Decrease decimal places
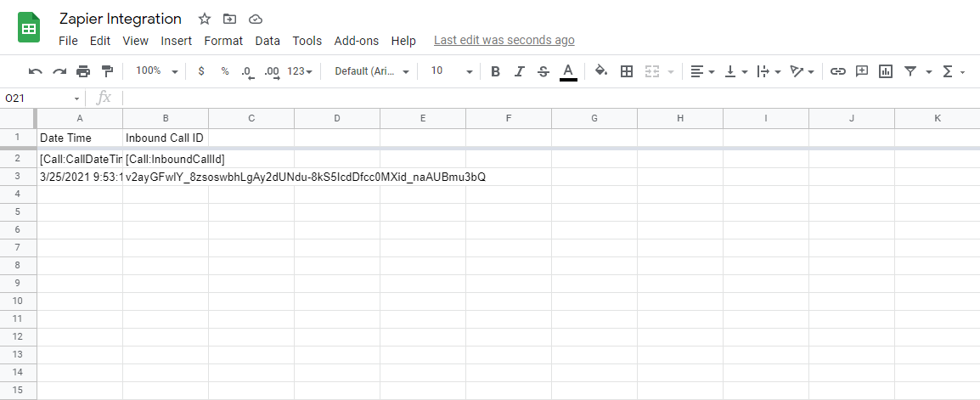This screenshot has width=980, height=400. pyautogui.click(x=248, y=71)
